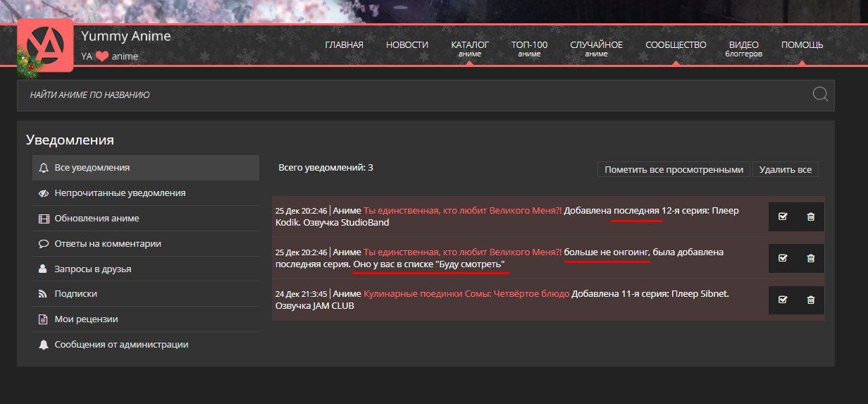Filter by Ответы на комментарии
This screenshot has height=404, width=868.
[146, 244]
